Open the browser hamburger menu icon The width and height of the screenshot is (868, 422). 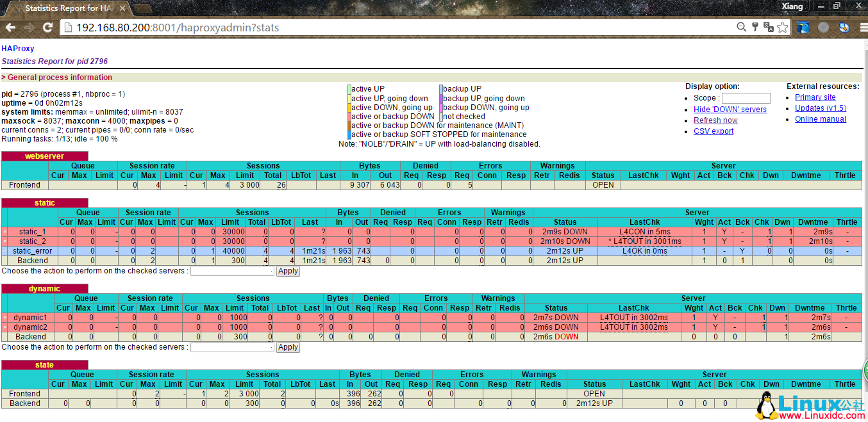tap(863, 28)
